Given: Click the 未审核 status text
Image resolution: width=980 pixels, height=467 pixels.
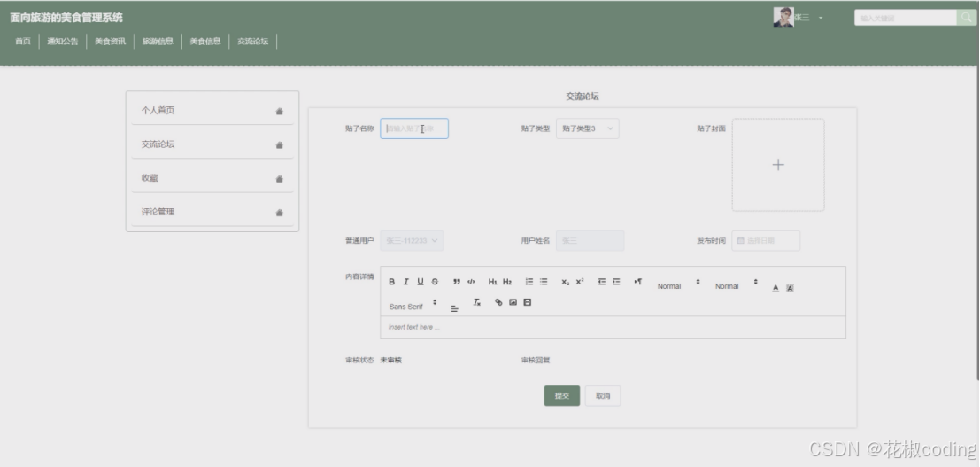Looking at the screenshot, I should point(390,360).
